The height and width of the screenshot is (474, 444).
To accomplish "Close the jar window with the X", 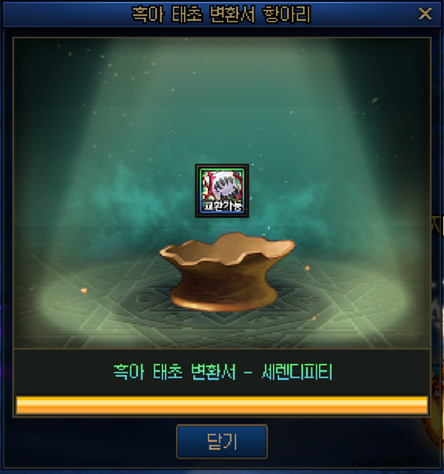I will click(x=425, y=14).
